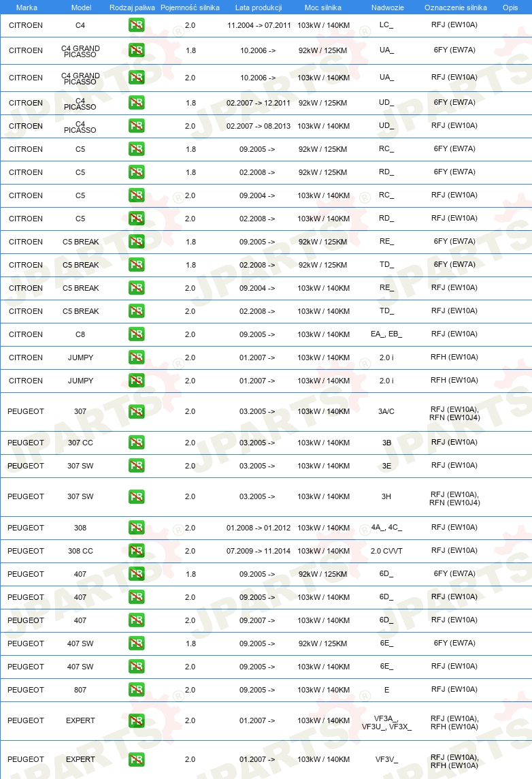Click the '4A_, 4C_' body code cell
The height and width of the screenshot is (779, 532).
click(x=386, y=527)
